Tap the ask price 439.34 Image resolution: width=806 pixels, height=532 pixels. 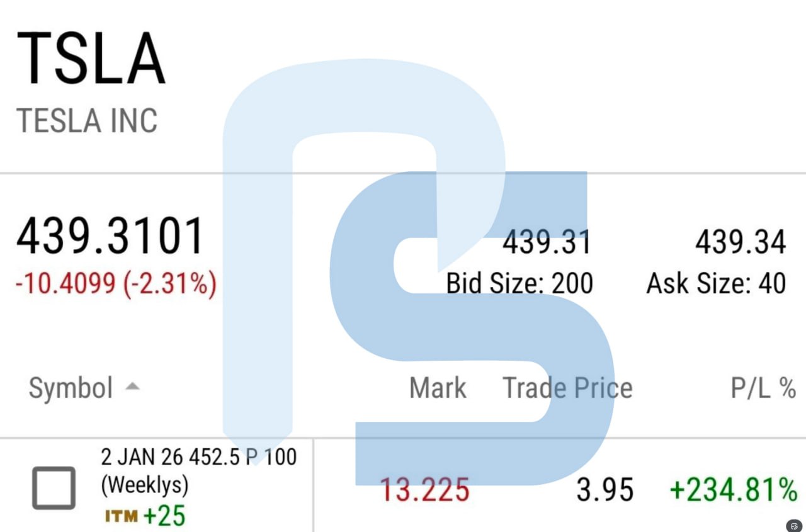coord(741,242)
